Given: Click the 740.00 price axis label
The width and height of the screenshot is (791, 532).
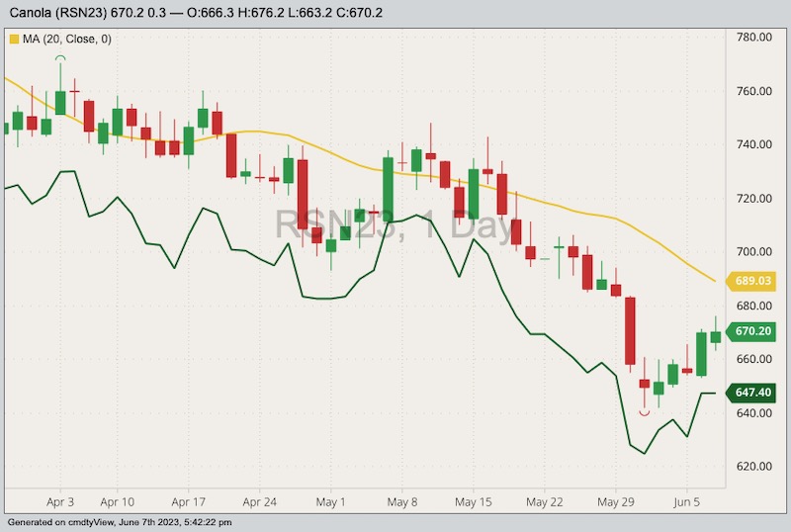Looking at the screenshot, I should point(753,144).
